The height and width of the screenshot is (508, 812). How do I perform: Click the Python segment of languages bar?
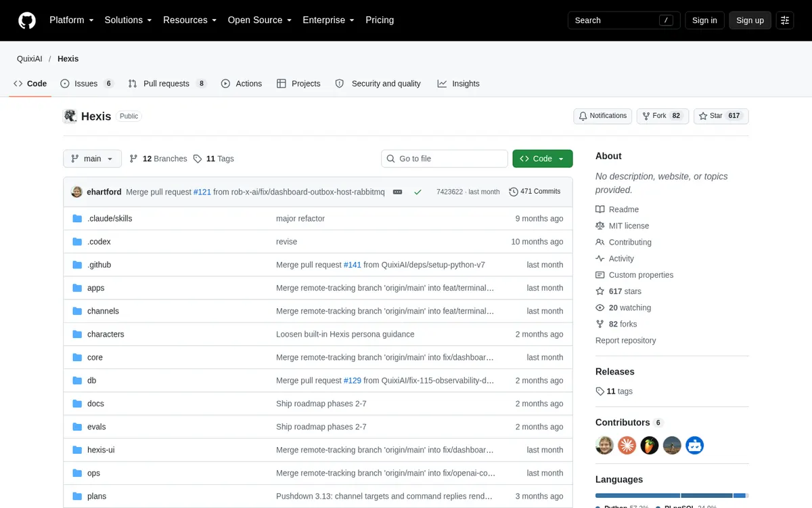click(x=637, y=495)
